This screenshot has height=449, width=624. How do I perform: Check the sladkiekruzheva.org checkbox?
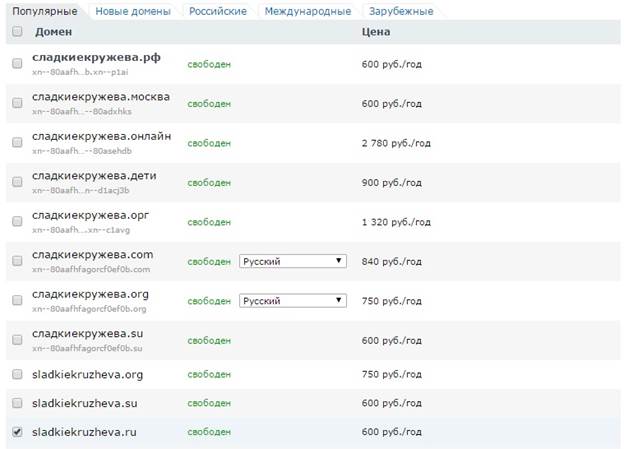point(17,374)
